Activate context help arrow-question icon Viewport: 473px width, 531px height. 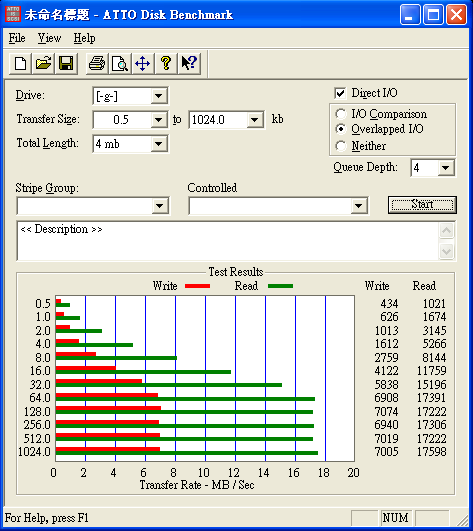pyautogui.click(x=189, y=63)
